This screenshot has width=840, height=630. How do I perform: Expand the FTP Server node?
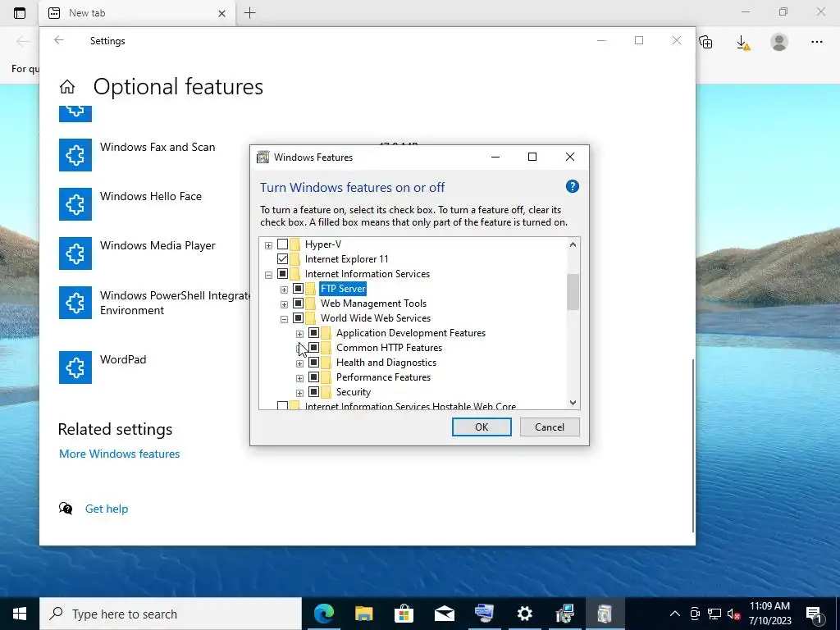pyautogui.click(x=284, y=290)
